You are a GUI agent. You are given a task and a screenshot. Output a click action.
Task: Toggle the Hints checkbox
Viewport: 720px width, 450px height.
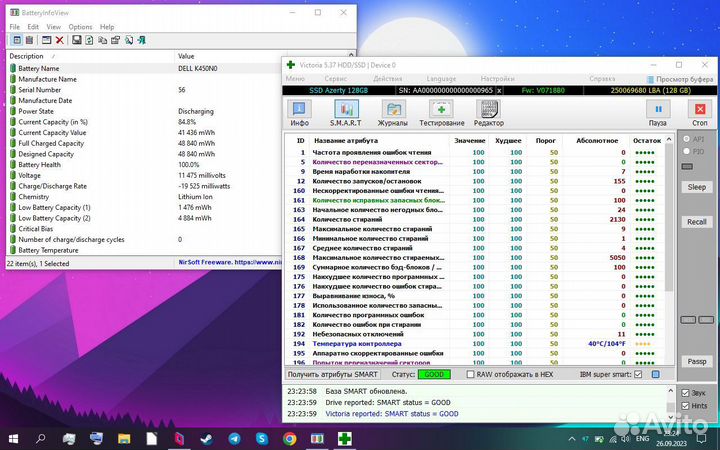pos(685,406)
